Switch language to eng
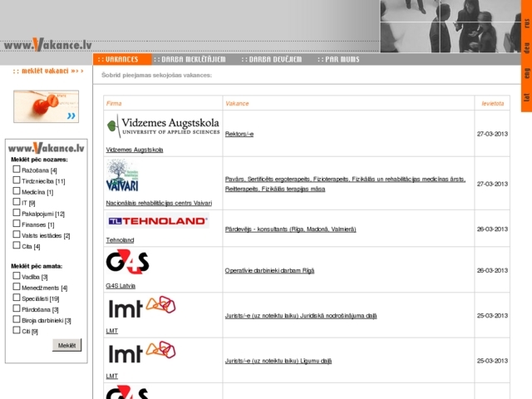The image size is (532, 399). click(526, 74)
